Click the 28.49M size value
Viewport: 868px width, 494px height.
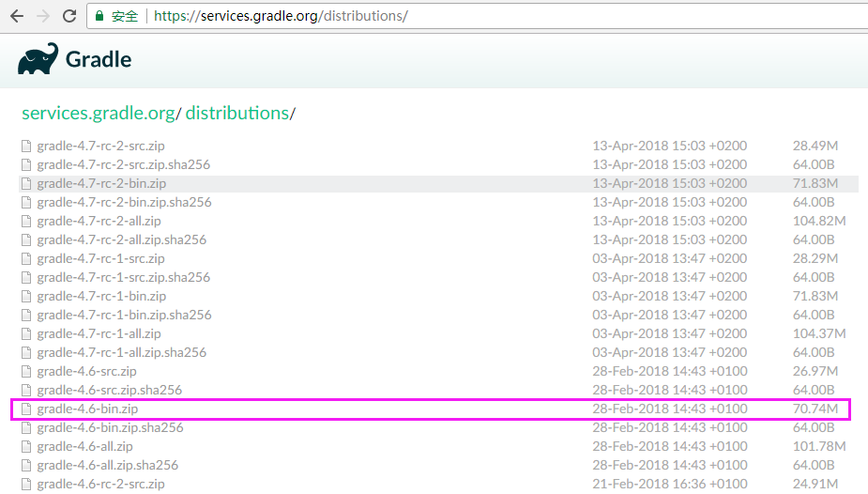tap(815, 145)
